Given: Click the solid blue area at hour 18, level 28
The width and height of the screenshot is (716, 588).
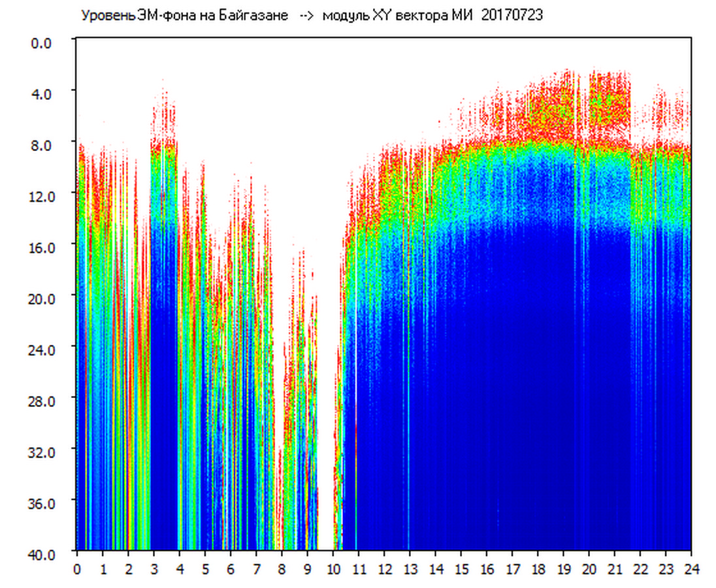Looking at the screenshot, I should click(538, 399).
